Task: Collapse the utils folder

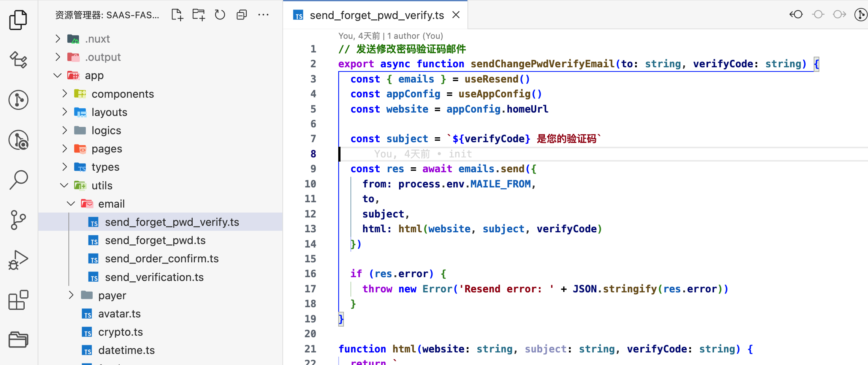Action: pos(65,185)
